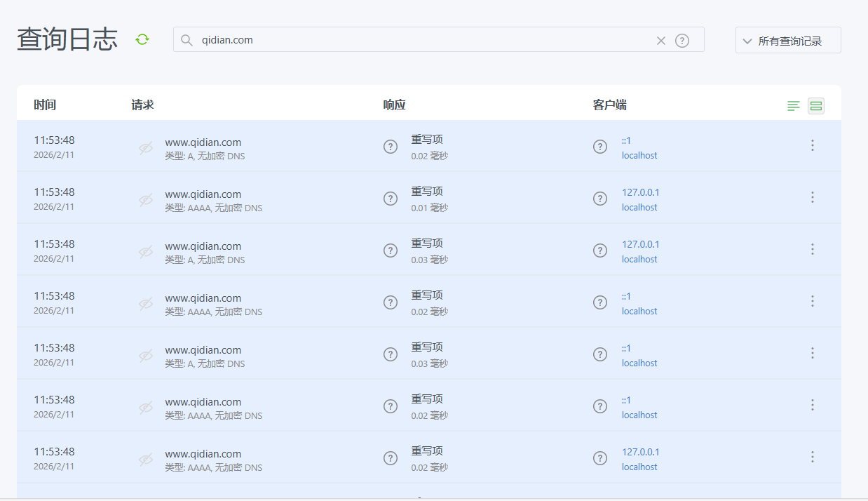
Task: Open search help question mark icon
Action: pyautogui.click(x=681, y=41)
